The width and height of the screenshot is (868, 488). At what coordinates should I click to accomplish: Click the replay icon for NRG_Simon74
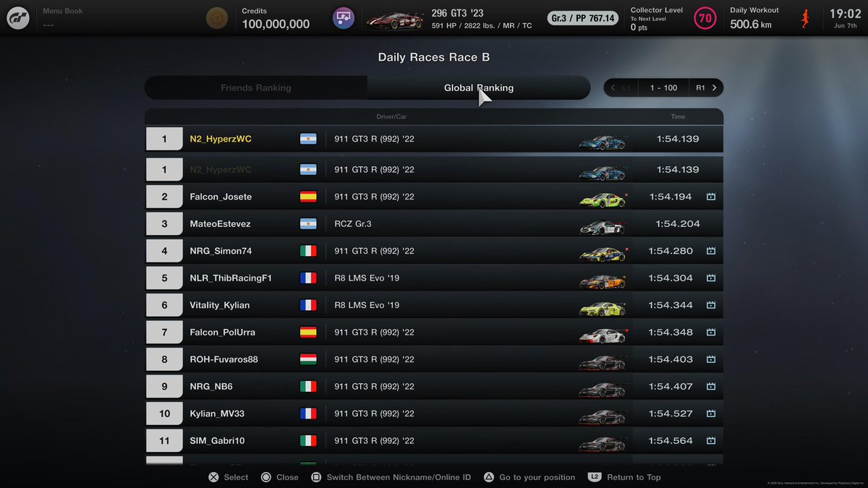(710, 251)
